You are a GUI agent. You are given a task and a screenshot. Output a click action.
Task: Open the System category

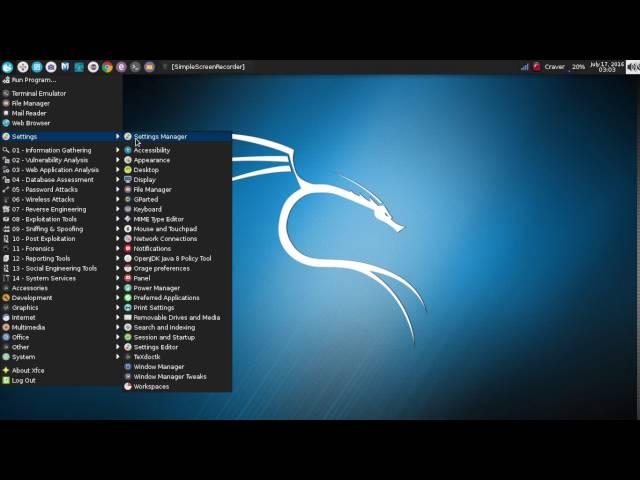[61, 357]
